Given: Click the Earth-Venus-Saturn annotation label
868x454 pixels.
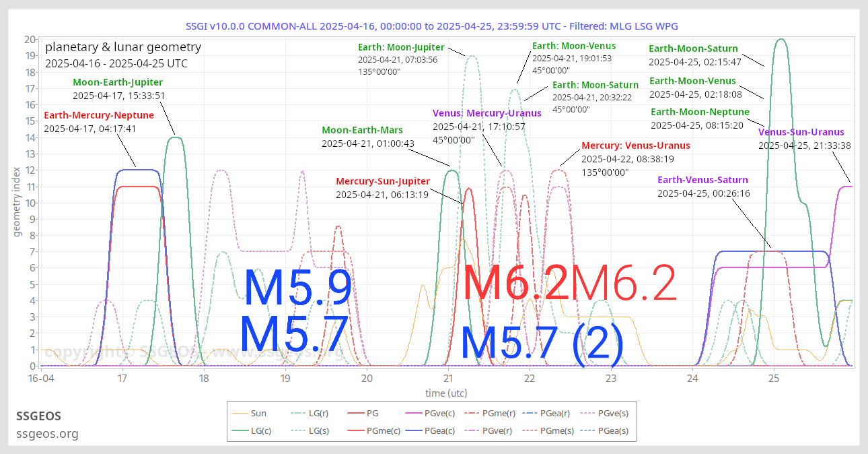Looking at the screenshot, I should [x=702, y=180].
